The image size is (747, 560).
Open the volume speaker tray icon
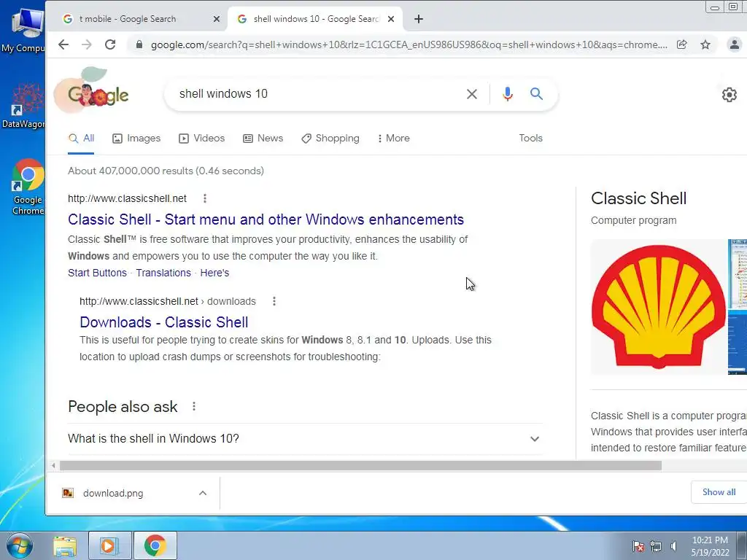point(673,545)
